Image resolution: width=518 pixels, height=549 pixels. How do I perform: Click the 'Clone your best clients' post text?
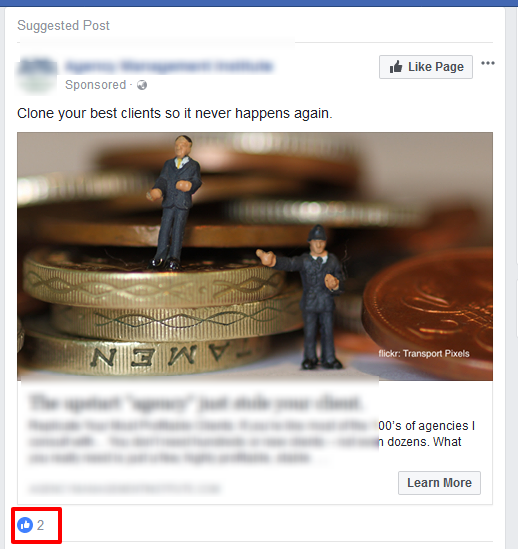tap(175, 113)
